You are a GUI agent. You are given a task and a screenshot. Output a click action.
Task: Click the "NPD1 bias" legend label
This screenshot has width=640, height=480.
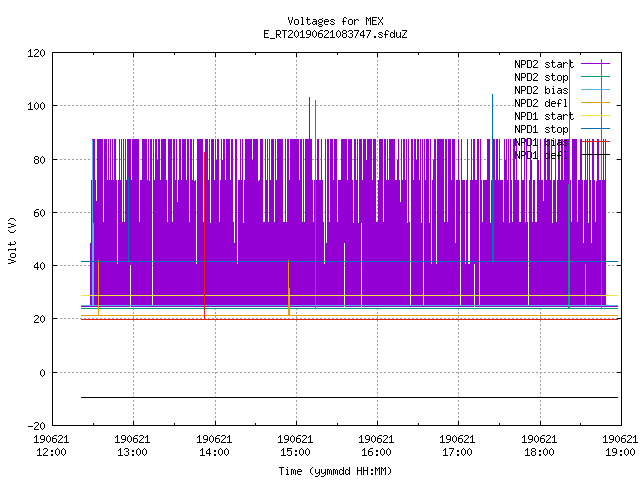[541, 142]
